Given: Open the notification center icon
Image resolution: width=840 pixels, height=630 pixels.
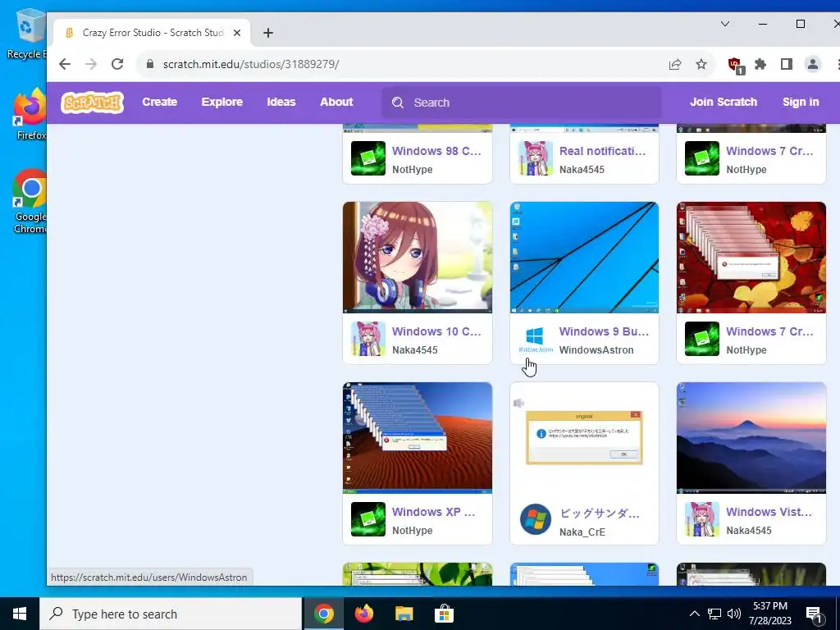Looking at the screenshot, I should coord(814,615).
